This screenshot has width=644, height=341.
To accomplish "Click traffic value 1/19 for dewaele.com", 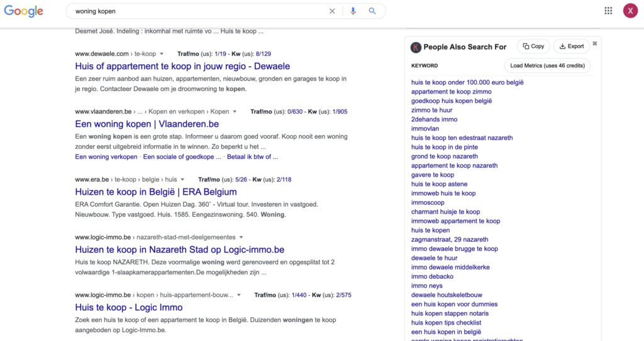I will (220, 54).
